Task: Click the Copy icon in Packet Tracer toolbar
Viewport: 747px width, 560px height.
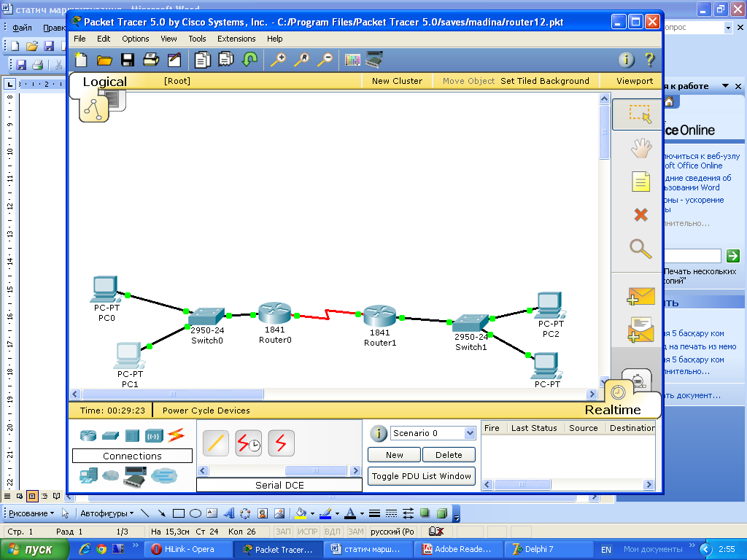Action: (x=202, y=60)
